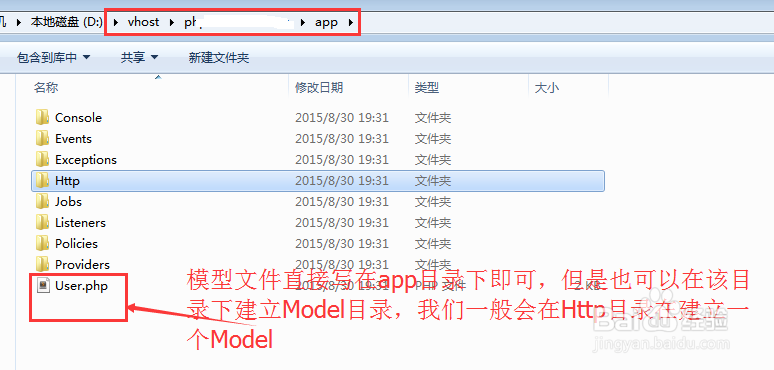
Task: Click the Http row modified date
Action: tap(342, 181)
